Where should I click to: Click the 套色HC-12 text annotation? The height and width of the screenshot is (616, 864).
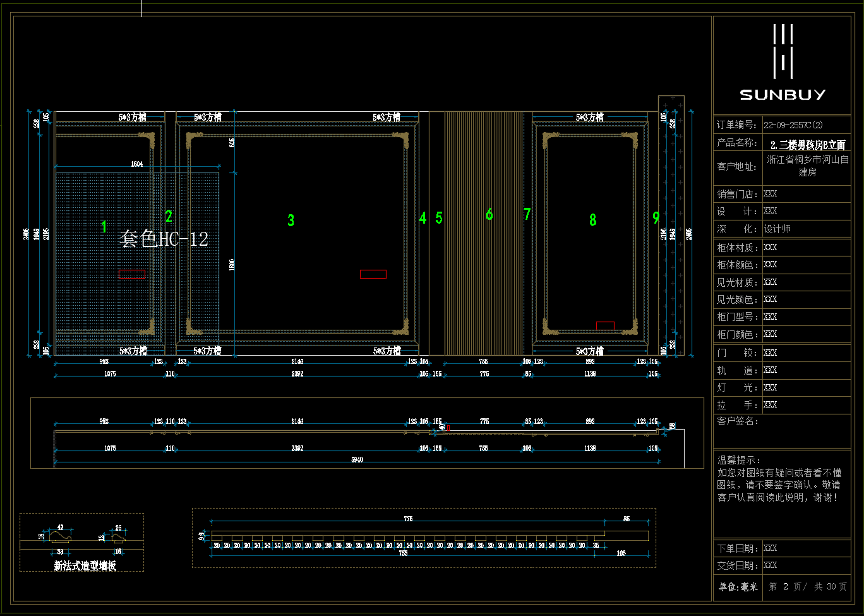click(164, 239)
